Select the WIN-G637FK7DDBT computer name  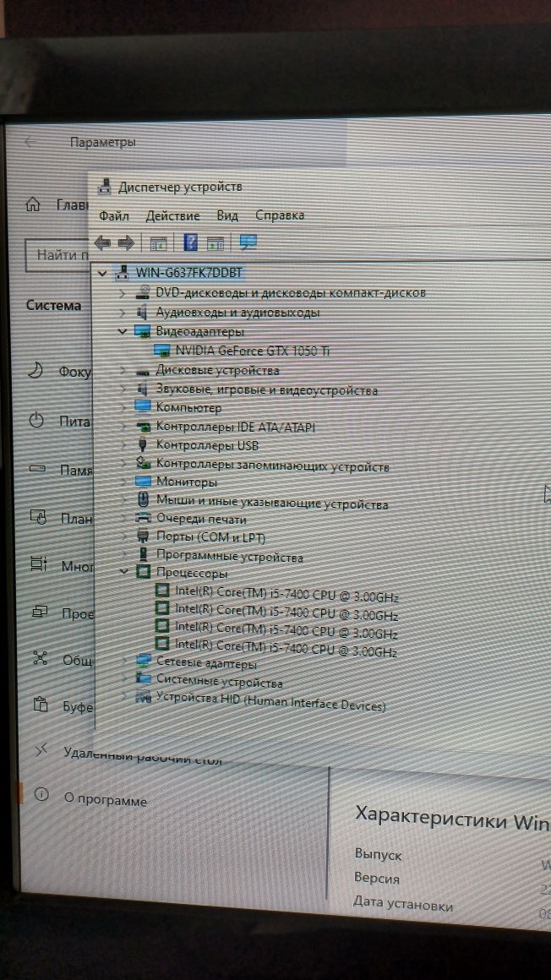click(x=189, y=273)
